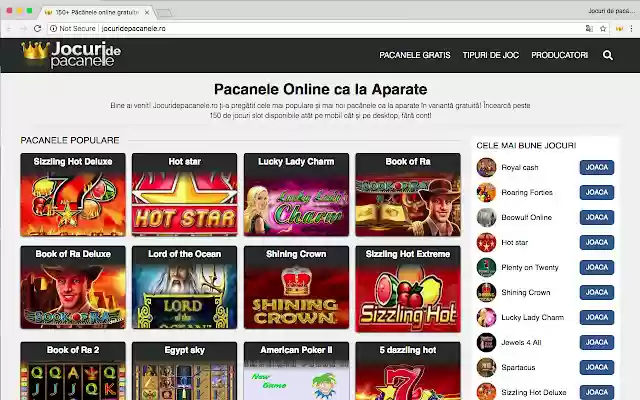Open the Sizzling Hot Extreme game card
This screenshot has width=640, height=400.
[x=408, y=289]
